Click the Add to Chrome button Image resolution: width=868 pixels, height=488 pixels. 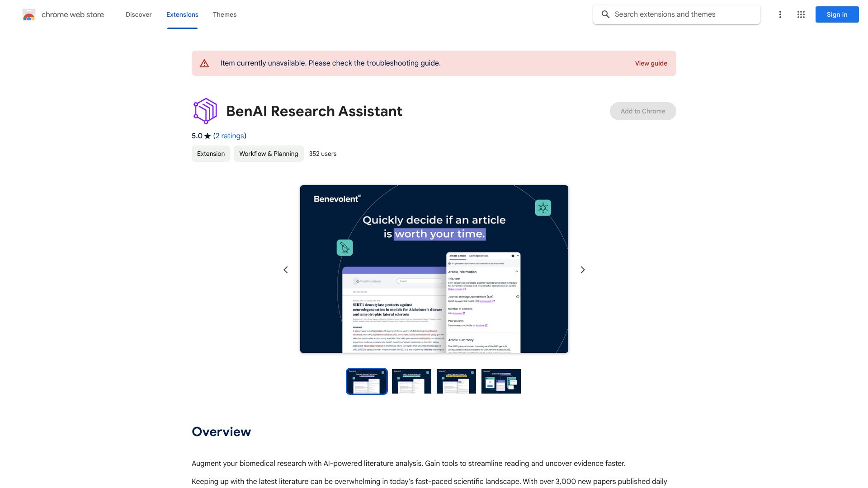(x=642, y=111)
